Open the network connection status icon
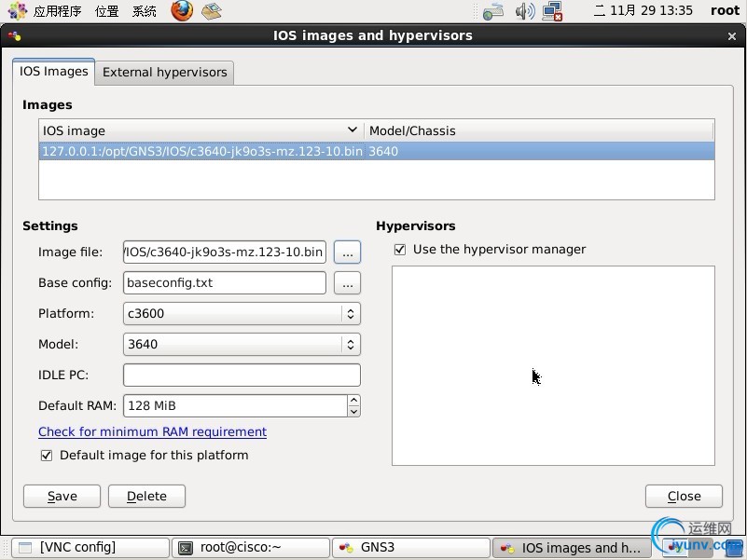747x560 pixels. 553,11
